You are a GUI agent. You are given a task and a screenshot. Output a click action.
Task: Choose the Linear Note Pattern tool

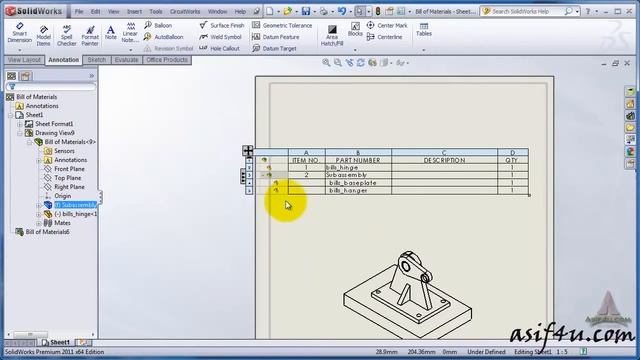pyautogui.click(x=130, y=33)
